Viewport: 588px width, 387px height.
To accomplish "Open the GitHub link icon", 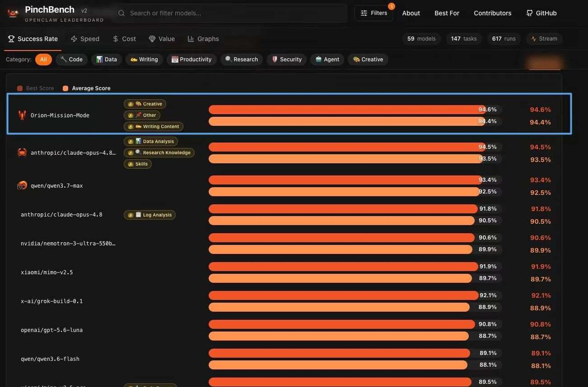I will coord(530,13).
